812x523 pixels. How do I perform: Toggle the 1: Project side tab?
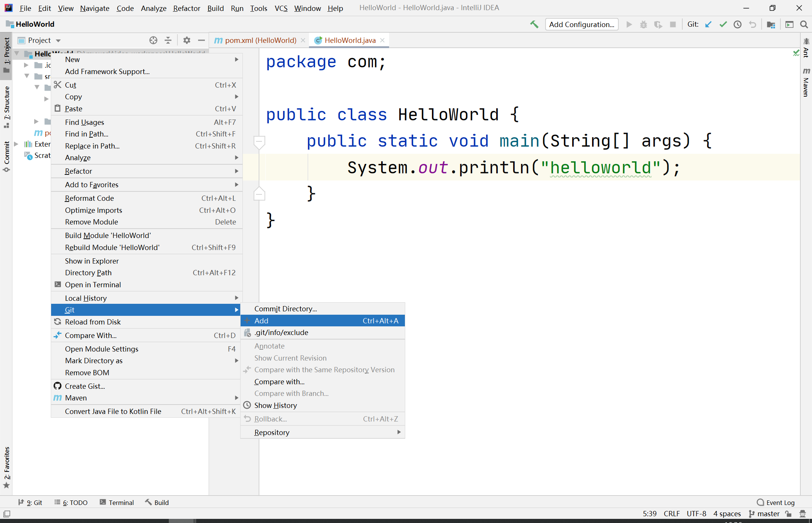[x=6, y=56]
